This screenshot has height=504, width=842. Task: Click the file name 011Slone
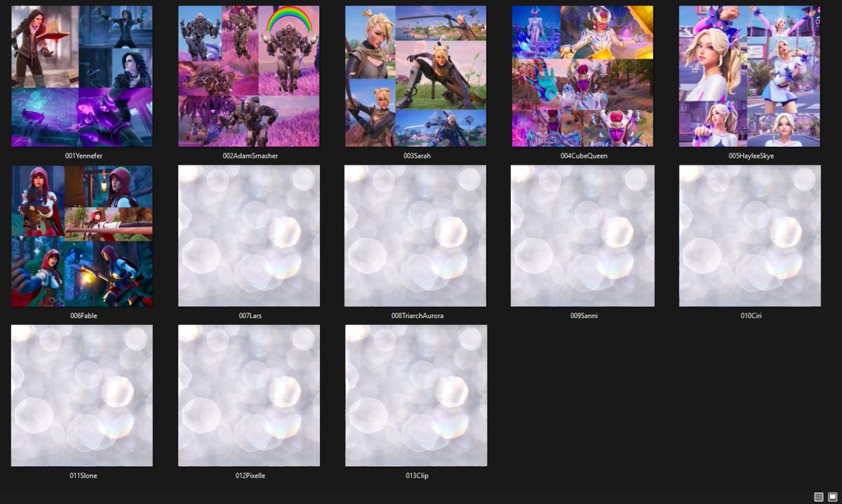point(83,475)
